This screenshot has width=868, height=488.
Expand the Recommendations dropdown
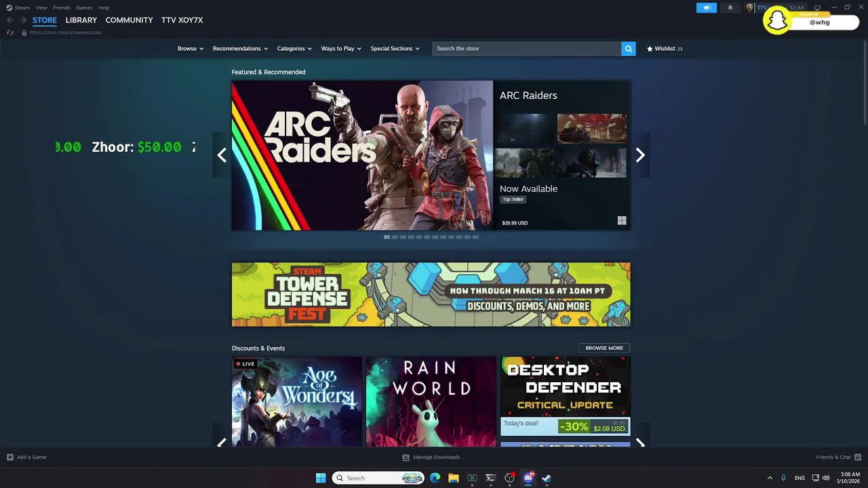point(240,49)
